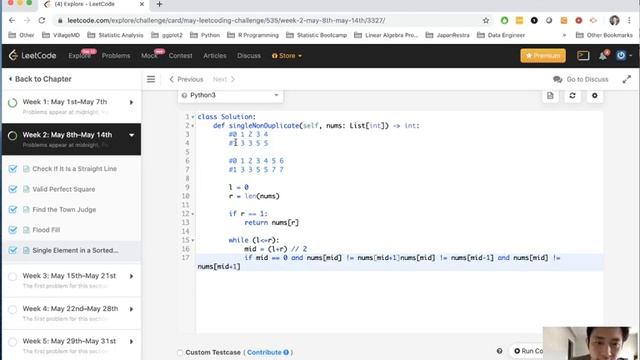Reset code with the refresh icon
Viewport: 640px width, 360px height.
[x=572, y=96]
